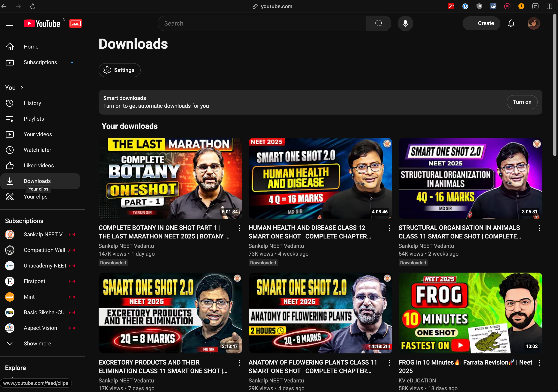Click the Create button
This screenshot has height=392, width=558.
coord(481,23)
